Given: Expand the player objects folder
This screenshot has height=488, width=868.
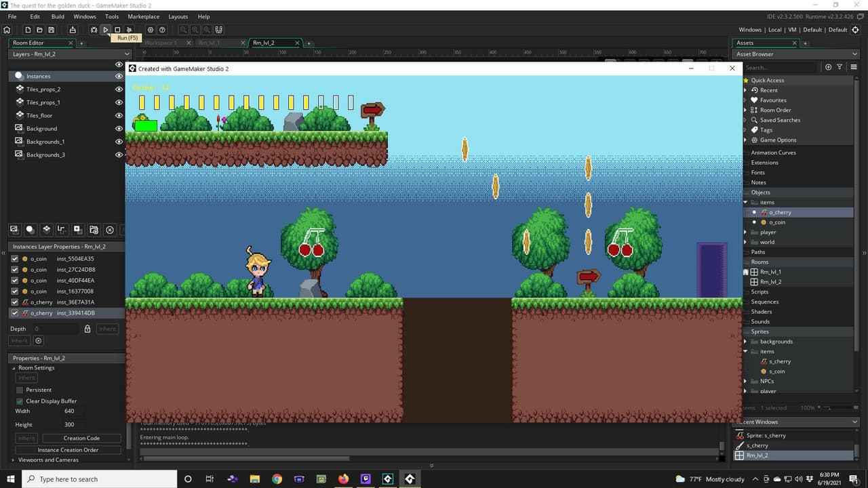Looking at the screenshot, I should pos(746,232).
